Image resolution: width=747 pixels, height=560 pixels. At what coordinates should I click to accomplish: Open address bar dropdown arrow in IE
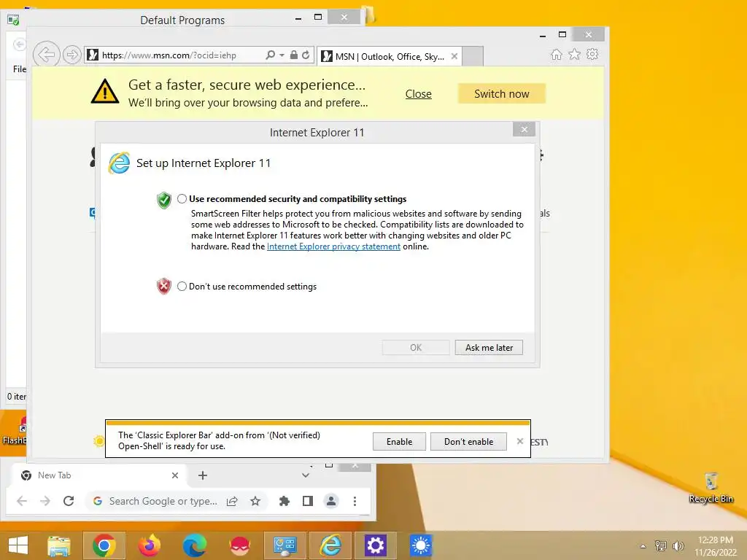282,55
